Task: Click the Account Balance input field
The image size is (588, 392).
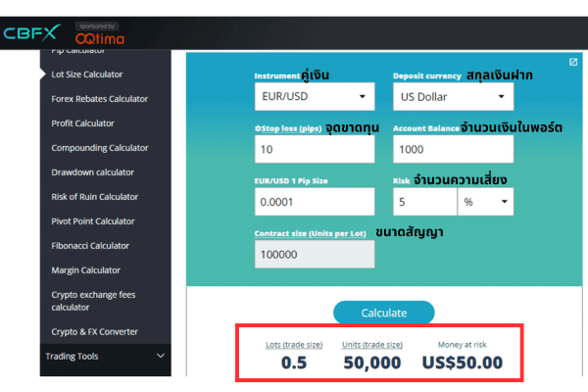Action: coord(453,149)
